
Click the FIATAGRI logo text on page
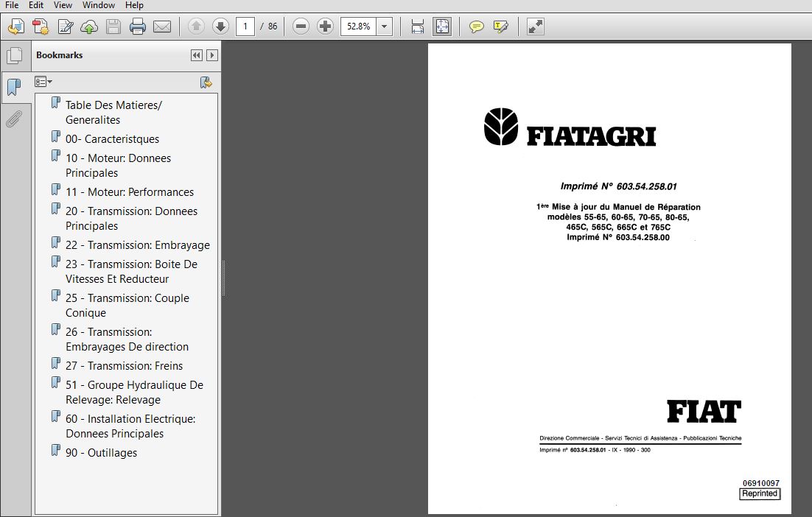pyautogui.click(x=591, y=137)
